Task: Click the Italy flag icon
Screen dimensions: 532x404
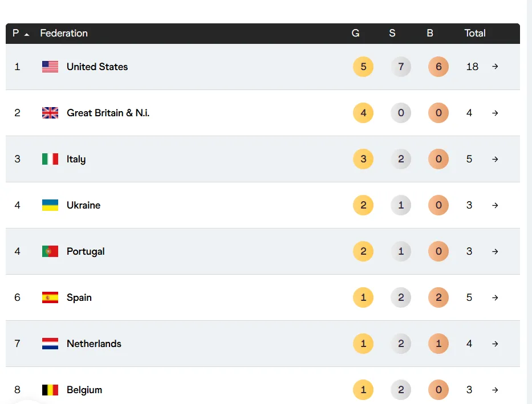Action: [50, 159]
